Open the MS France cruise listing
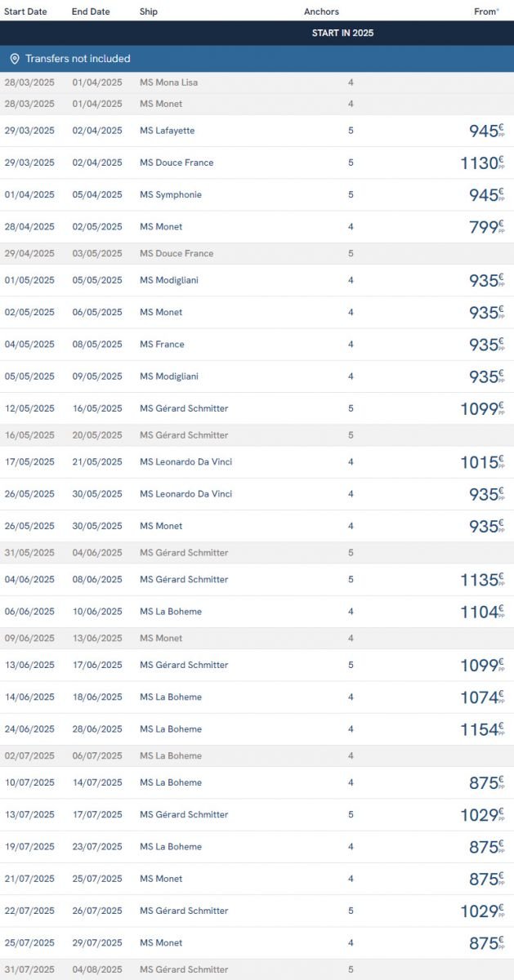Screen dimensions: 514x980 (x=162, y=345)
